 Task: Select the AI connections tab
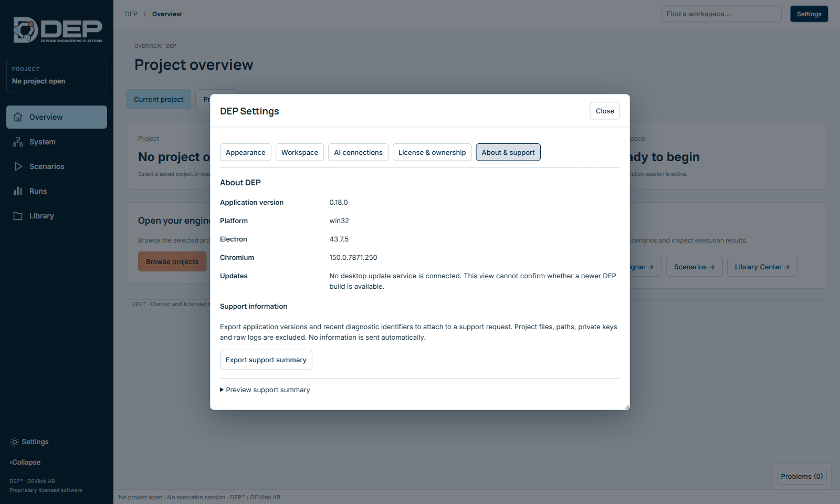tap(359, 152)
